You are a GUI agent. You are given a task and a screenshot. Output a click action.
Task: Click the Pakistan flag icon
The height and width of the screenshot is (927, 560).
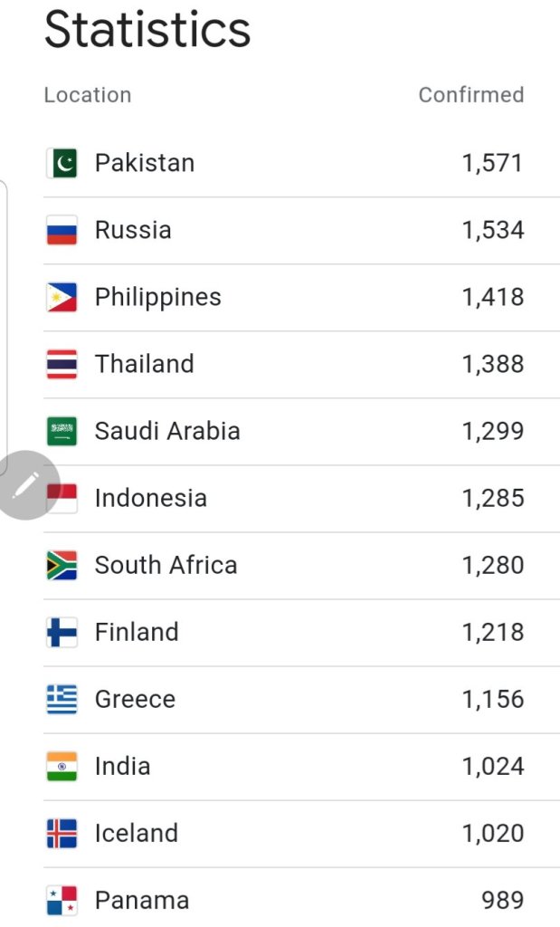62,163
